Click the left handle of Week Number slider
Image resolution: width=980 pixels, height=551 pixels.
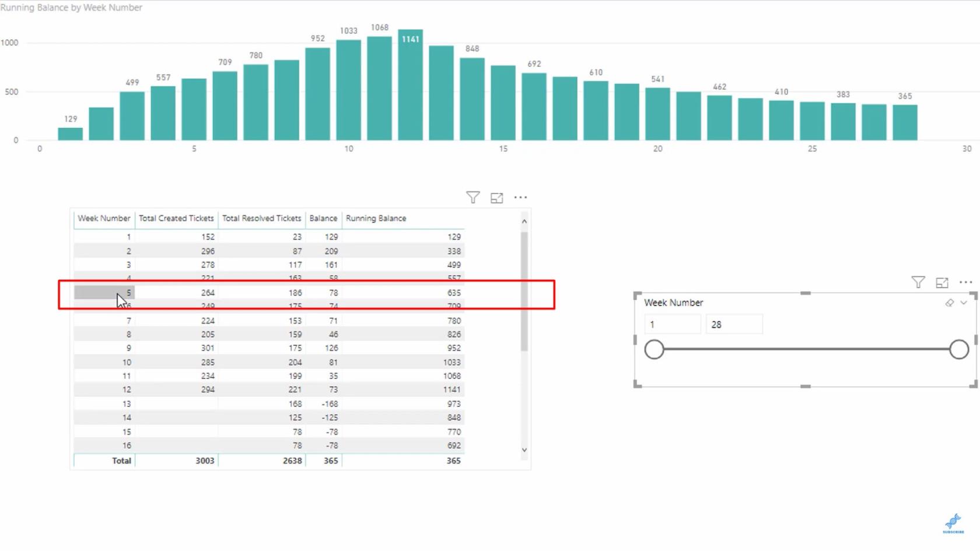coord(654,349)
